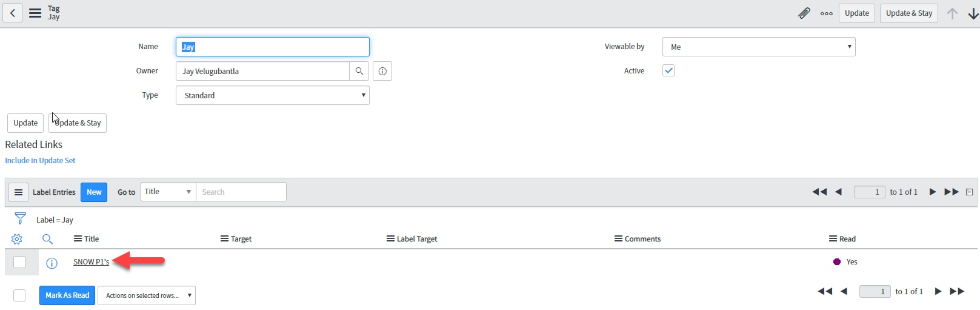Open the Viewable by dropdown
This screenshot has width=980, height=310.
759,47
